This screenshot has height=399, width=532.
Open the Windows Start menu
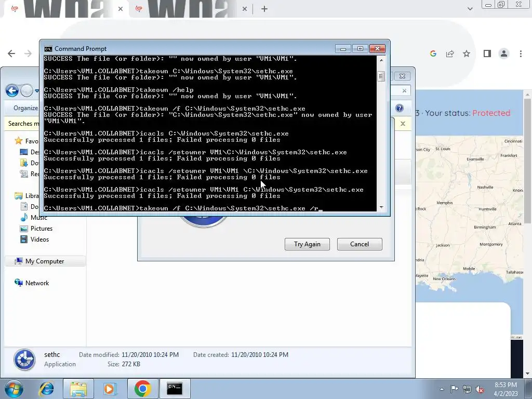coord(14,389)
